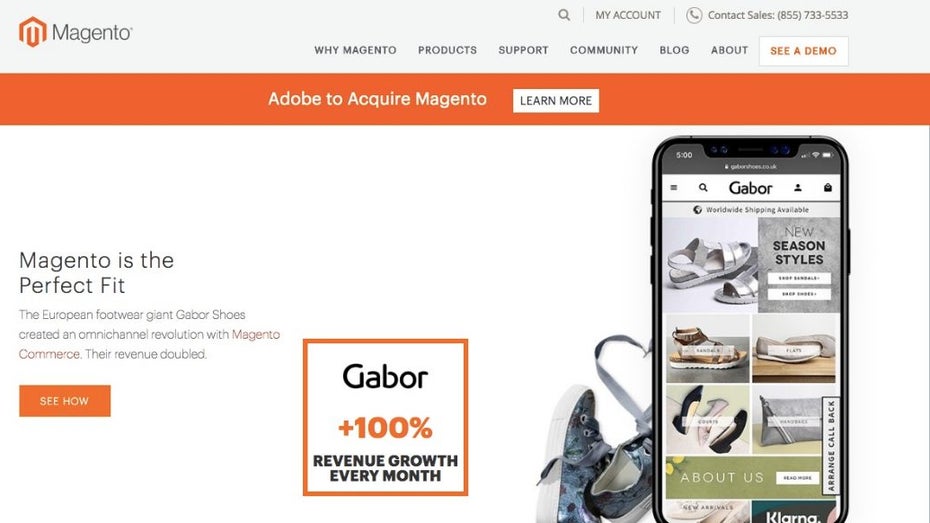This screenshot has width=930, height=523.
Task: Click the search magnifier icon in header
Action: point(564,15)
